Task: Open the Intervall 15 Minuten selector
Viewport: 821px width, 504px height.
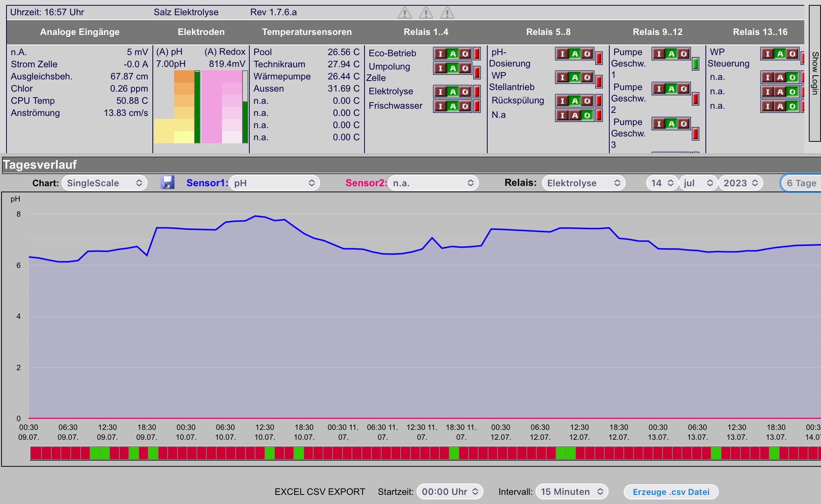Action: 572,492
